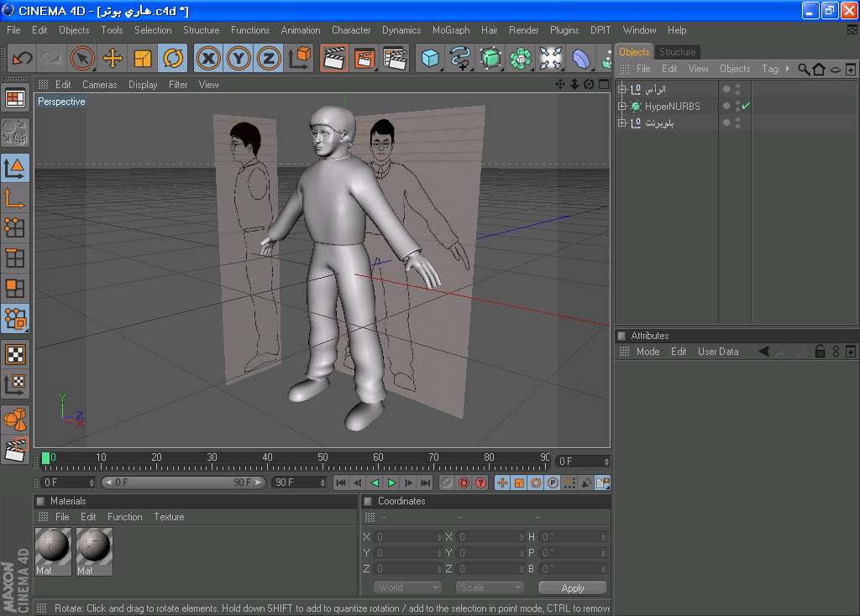The image size is (860, 616).
Task: Click Render Active View clapperboard
Action: [334, 58]
